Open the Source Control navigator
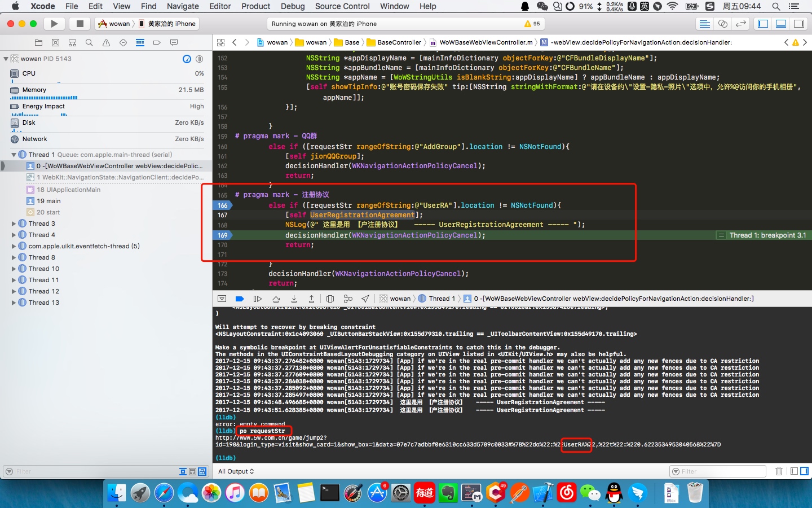Screen dimensions: 812x508 coord(55,42)
